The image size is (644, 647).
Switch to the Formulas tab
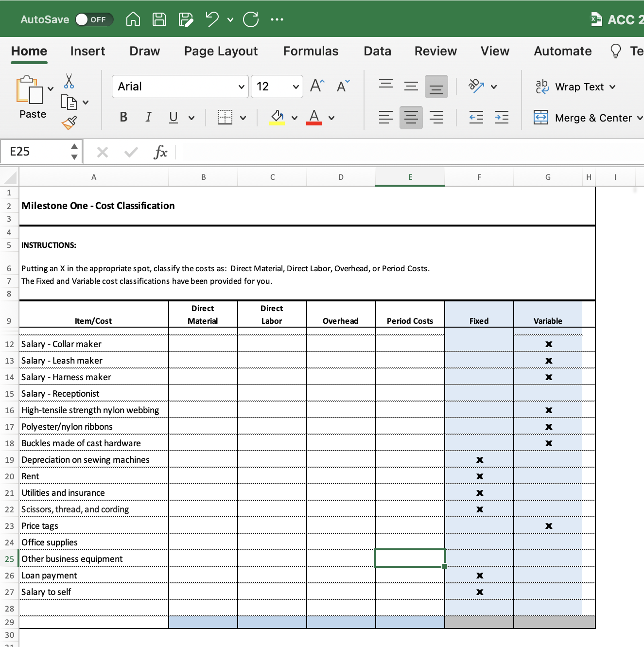[x=311, y=51]
